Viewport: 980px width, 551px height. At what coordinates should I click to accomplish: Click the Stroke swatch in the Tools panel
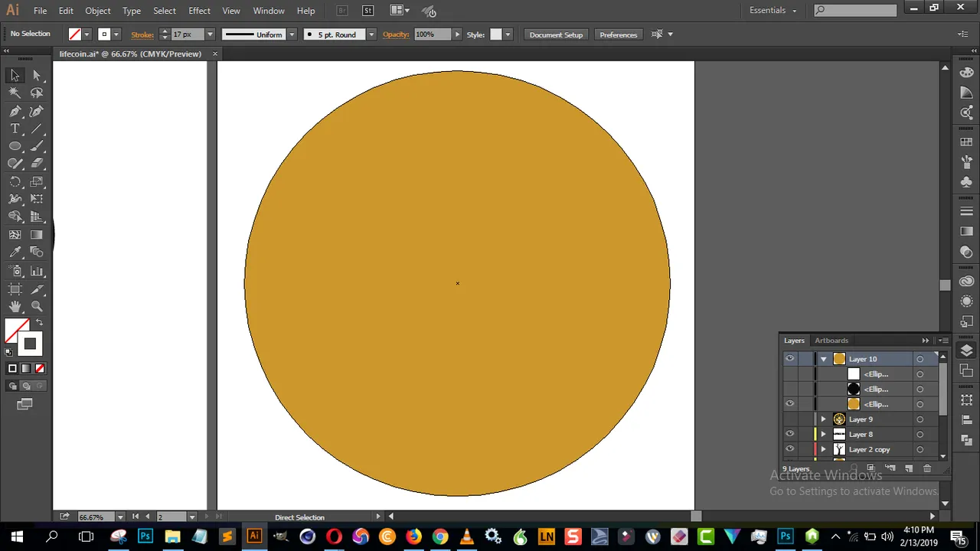[30, 344]
